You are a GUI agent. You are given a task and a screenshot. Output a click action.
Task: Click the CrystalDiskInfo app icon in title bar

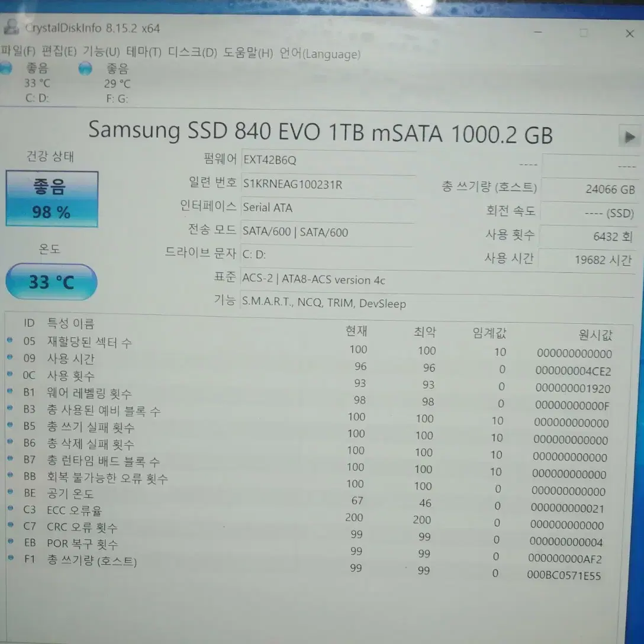(x=11, y=26)
